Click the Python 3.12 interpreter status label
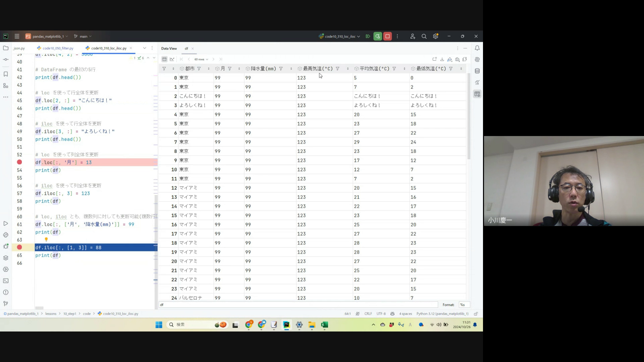Viewport: 644px width, 362px height. 442,314
